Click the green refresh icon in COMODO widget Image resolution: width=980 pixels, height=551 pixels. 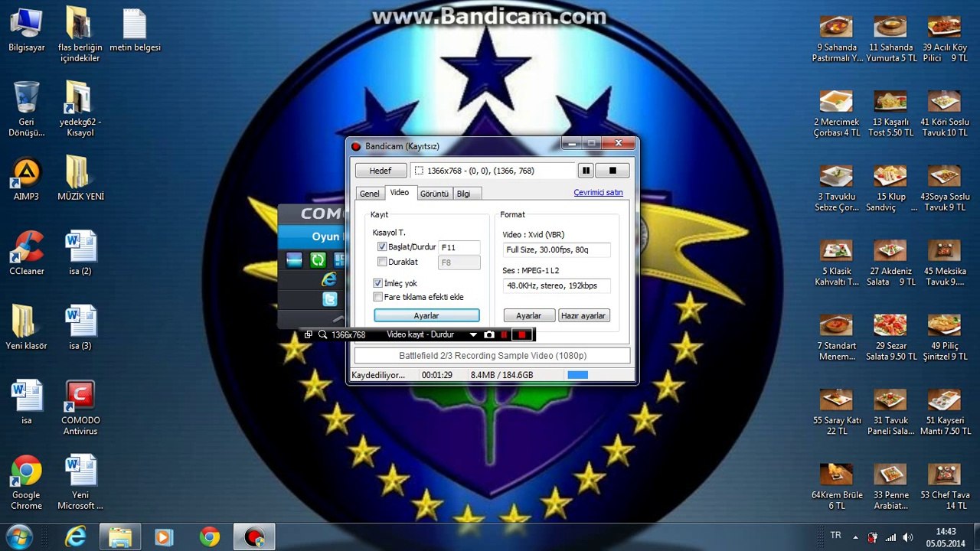318,260
